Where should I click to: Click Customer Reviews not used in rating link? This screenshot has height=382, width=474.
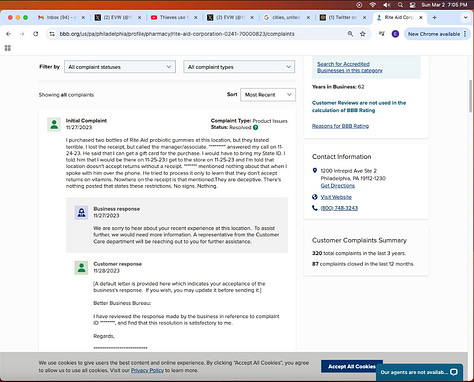pos(359,106)
